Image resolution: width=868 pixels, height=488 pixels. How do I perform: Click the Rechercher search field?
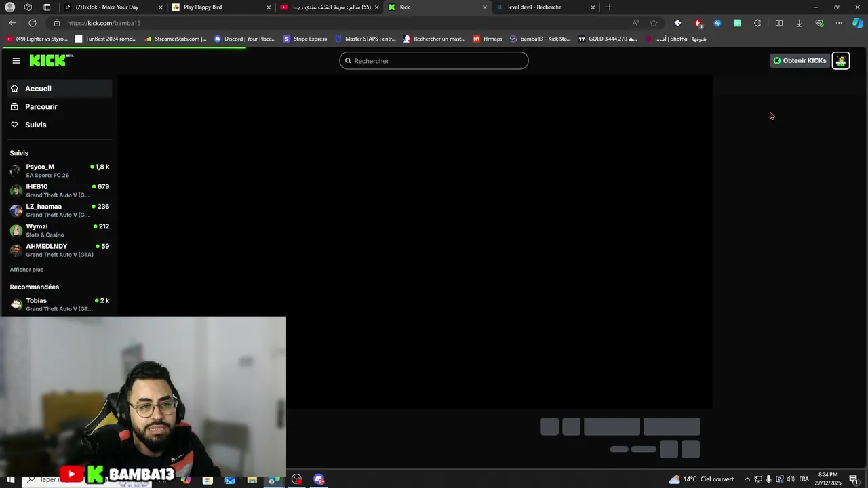(434, 61)
